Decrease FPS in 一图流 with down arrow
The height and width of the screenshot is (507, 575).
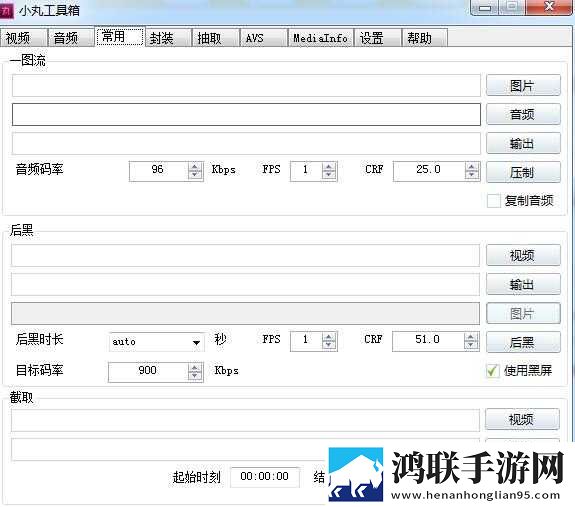point(329,175)
